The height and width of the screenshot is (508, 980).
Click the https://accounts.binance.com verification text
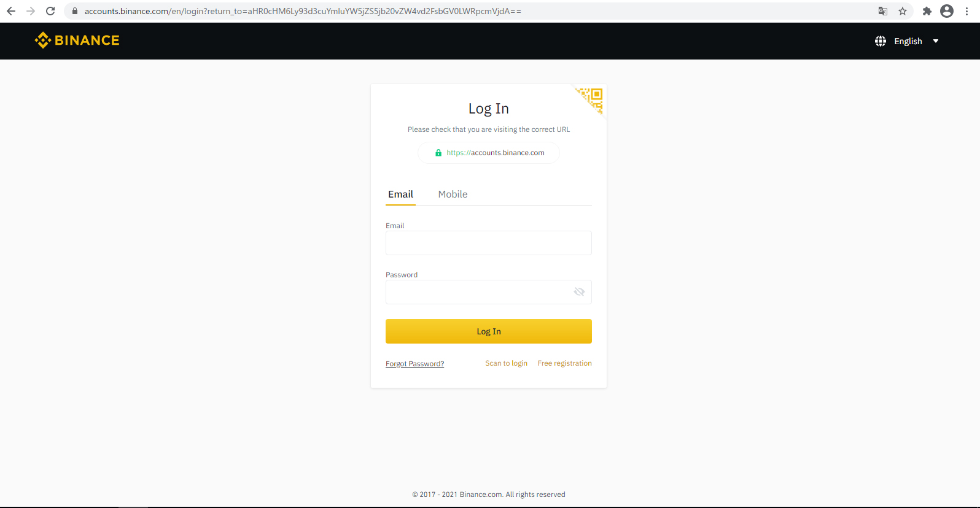pos(496,153)
